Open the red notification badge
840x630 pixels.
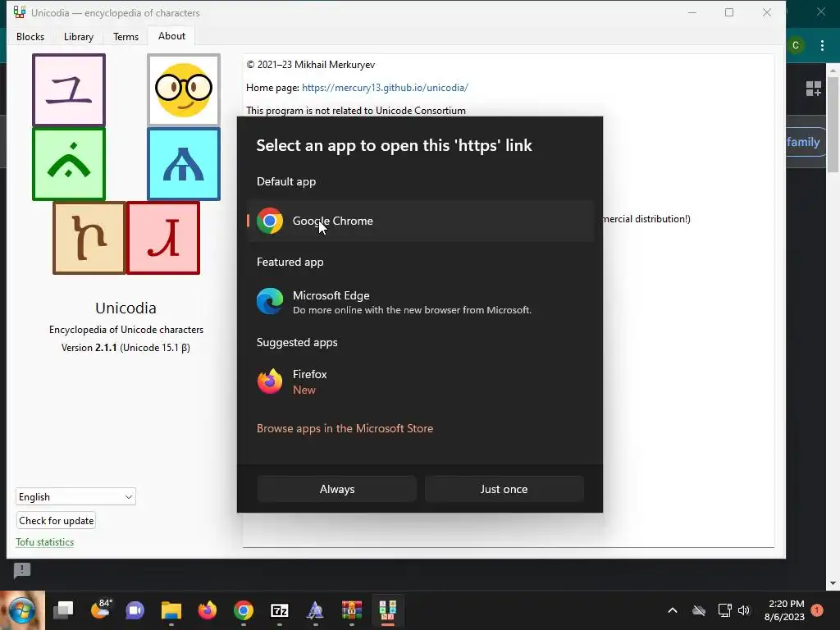click(x=817, y=609)
